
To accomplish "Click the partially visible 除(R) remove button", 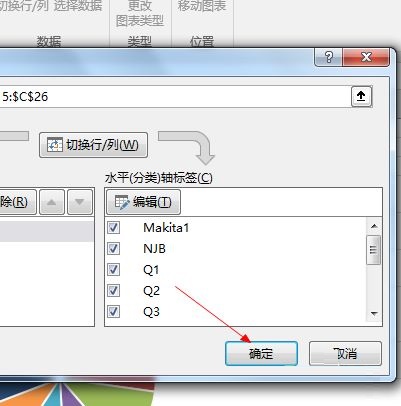I will click(x=18, y=202).
